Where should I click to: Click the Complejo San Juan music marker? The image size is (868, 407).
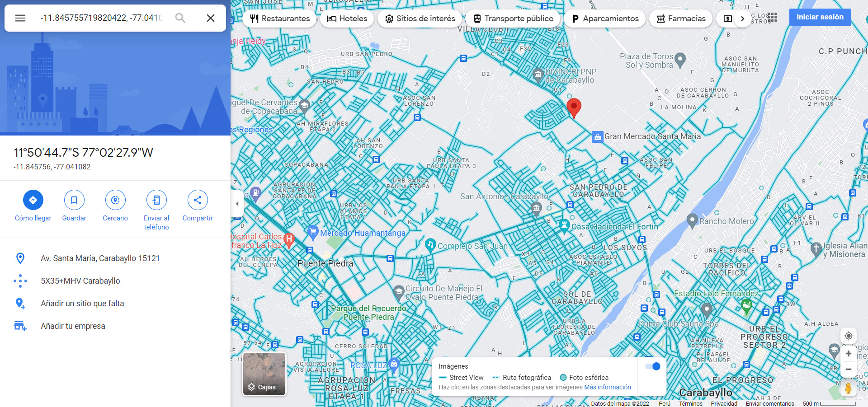point(430,245)
